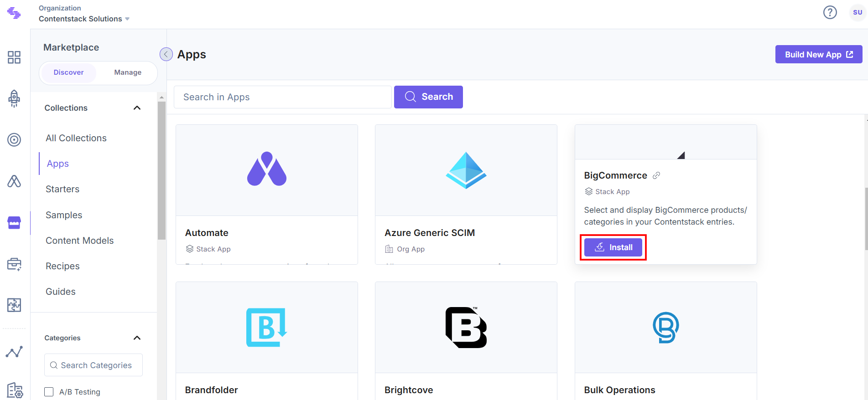Image resolution: width=868 pixels, height=400 pixels.
Task: Open the BigCommerce app title
Action: (616, 175)
